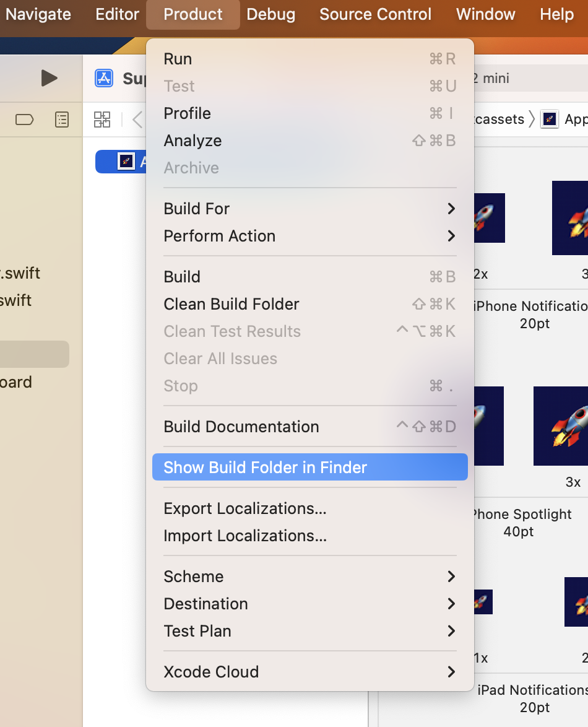Open the report navigator list icon
The height and width of the screenshot is (727, 588).
click(62, 120)
